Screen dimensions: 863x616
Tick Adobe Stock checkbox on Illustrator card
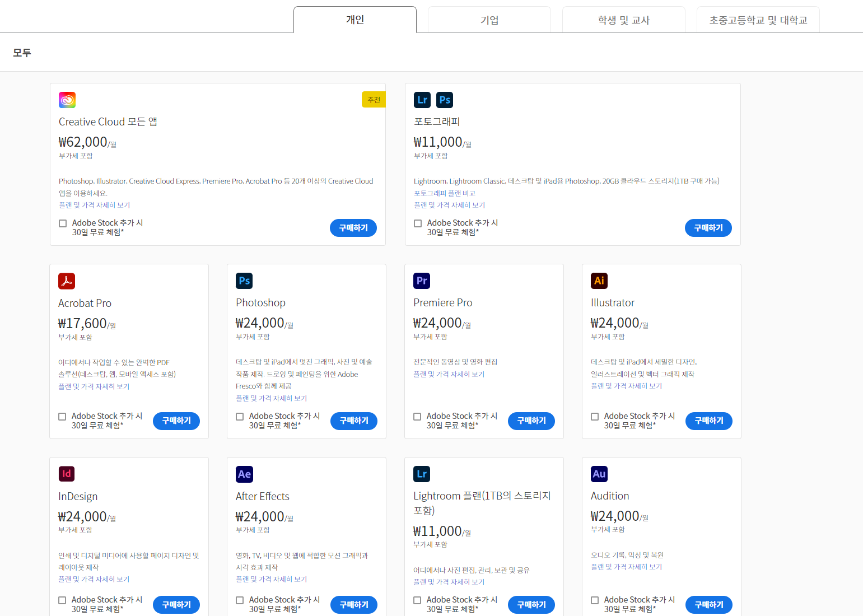pyautogui.click(x=595, y=417)
